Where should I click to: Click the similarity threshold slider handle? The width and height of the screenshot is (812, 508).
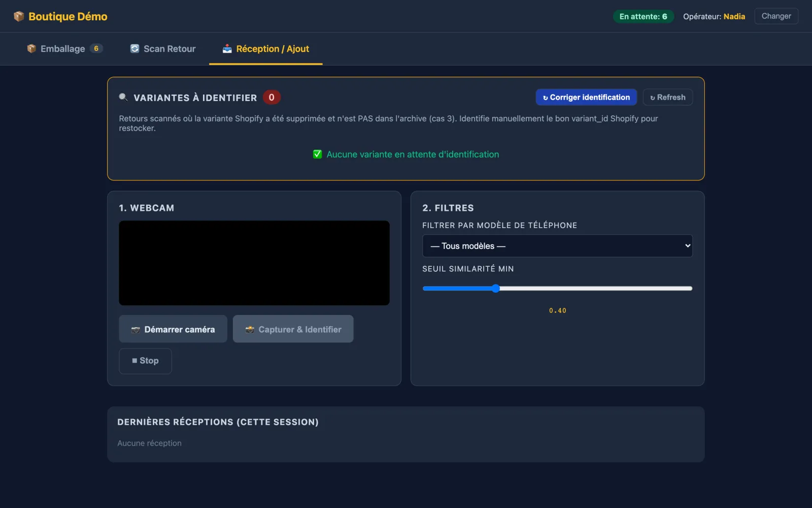496,289
